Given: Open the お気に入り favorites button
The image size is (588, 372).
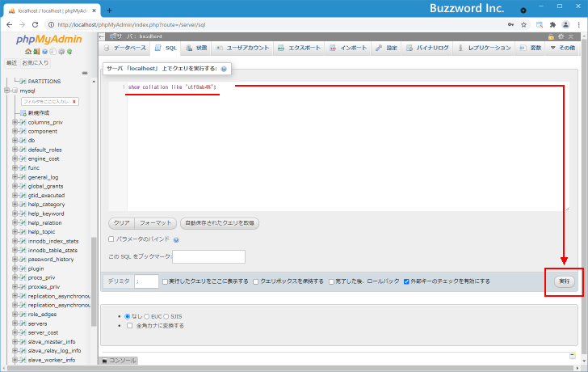Looking at the screenshot, I should [36, 63].
